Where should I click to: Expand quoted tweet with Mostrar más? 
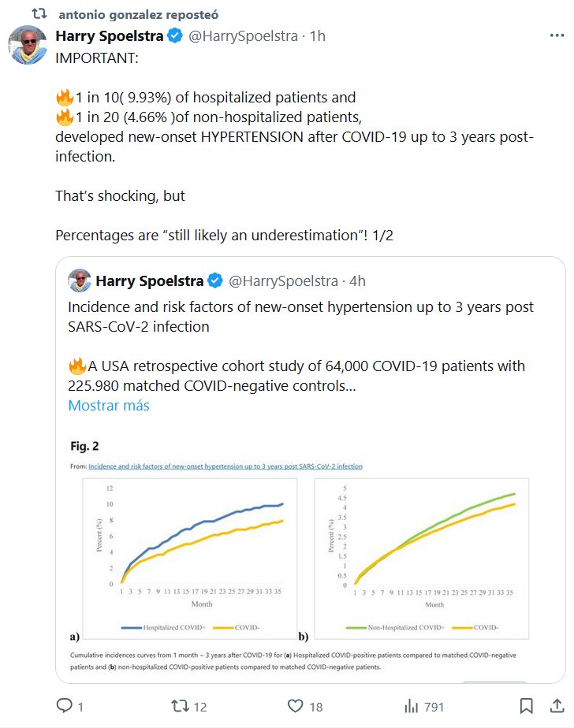click(x=109, y=406)
